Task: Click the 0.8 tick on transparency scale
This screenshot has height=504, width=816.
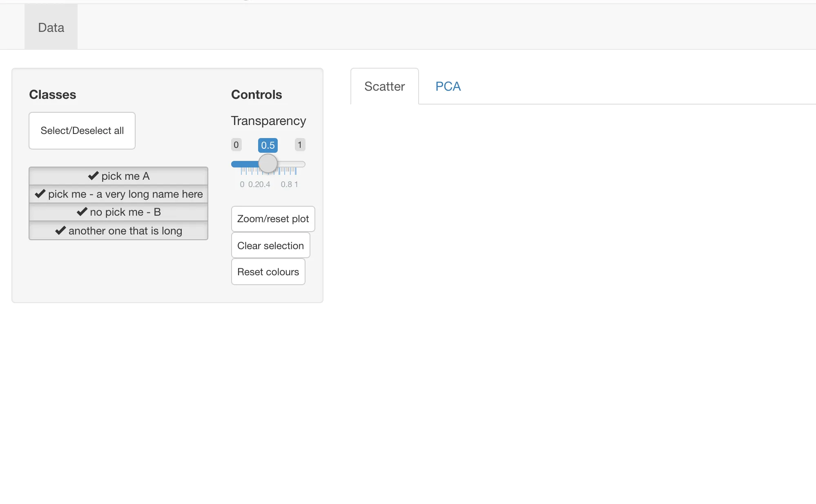Action: point(286,184)
